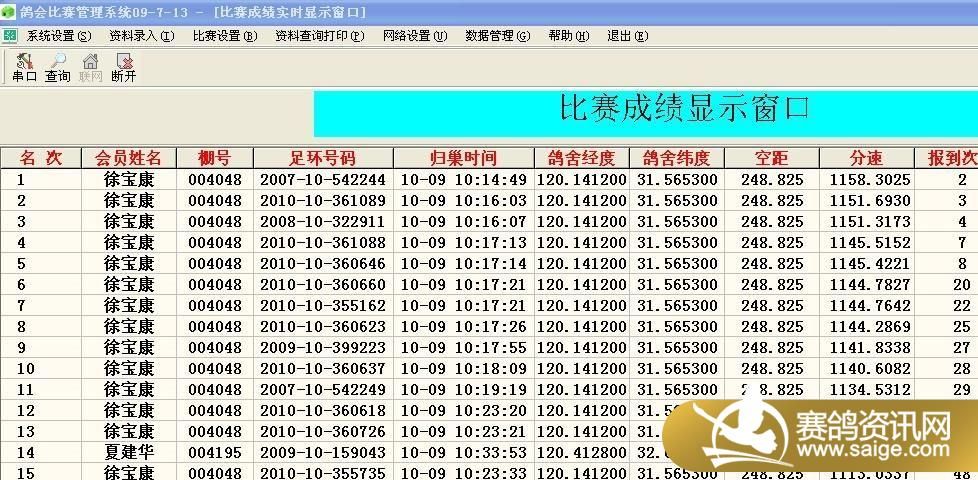Click the cyan 比赛成绩显示窗口 banner
The height and width of the screenshot is (480, 978).
pyautogui.click(x=645, y=113)
